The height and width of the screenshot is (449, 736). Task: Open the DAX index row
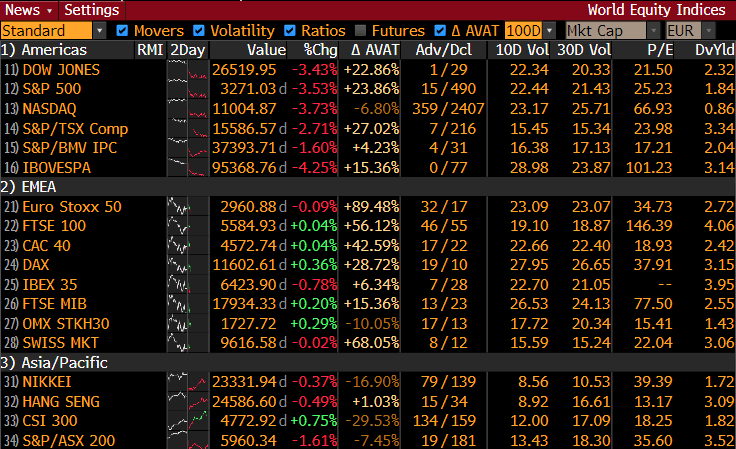[x=36, y=265]
